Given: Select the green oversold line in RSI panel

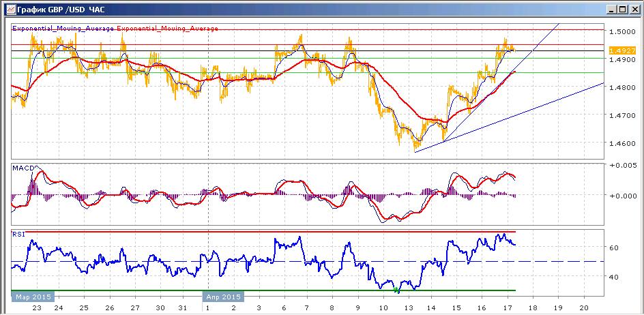Looking at the screenshot, I should 263,290.
